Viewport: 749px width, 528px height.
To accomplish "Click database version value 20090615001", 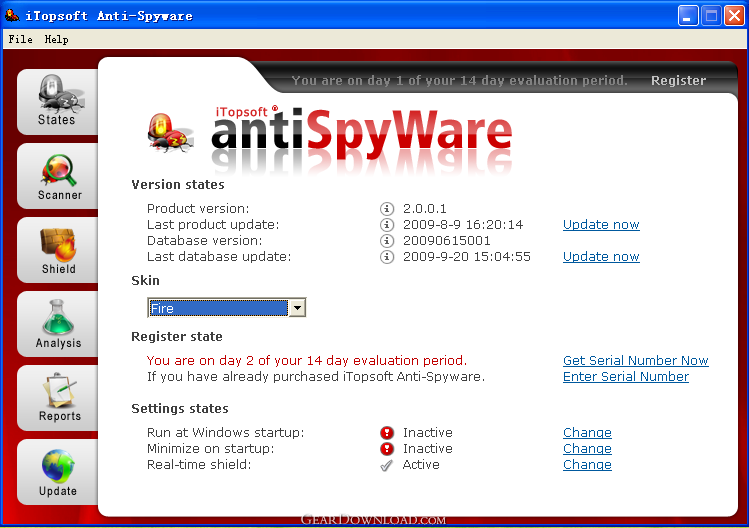I will pyautogui.click(x=447, y=241).
